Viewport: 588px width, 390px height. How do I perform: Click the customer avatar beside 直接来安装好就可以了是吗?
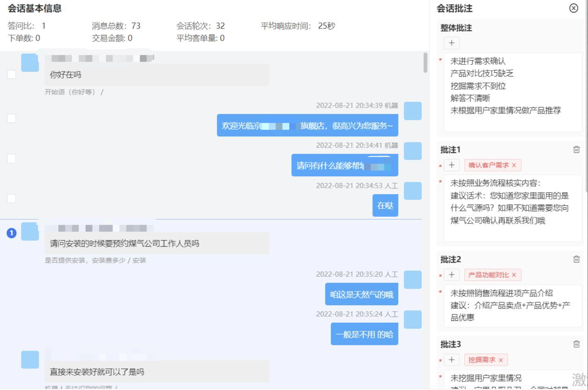pyautogui.click(x=30, y=360)
